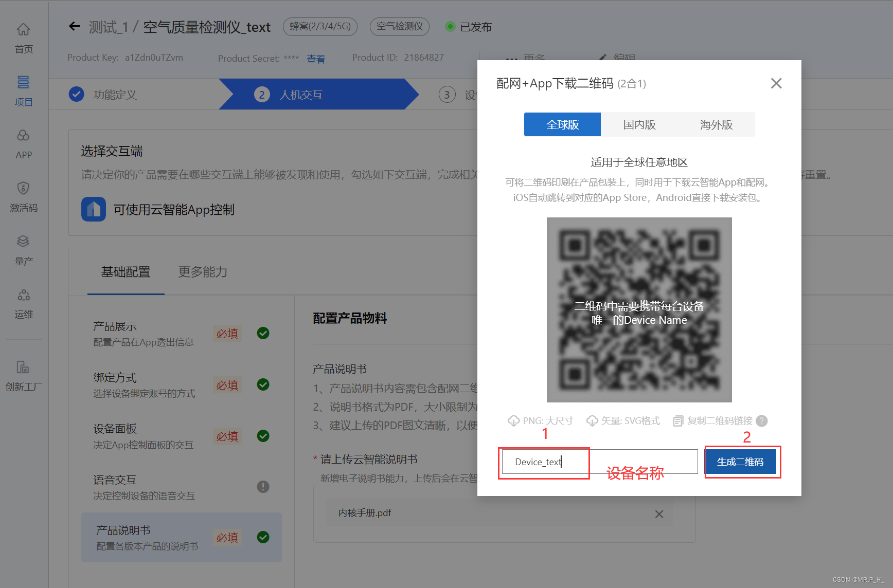Click green check for 绑定方式
The width and height of the screenshot is (893, 588).
coord(263,384)
